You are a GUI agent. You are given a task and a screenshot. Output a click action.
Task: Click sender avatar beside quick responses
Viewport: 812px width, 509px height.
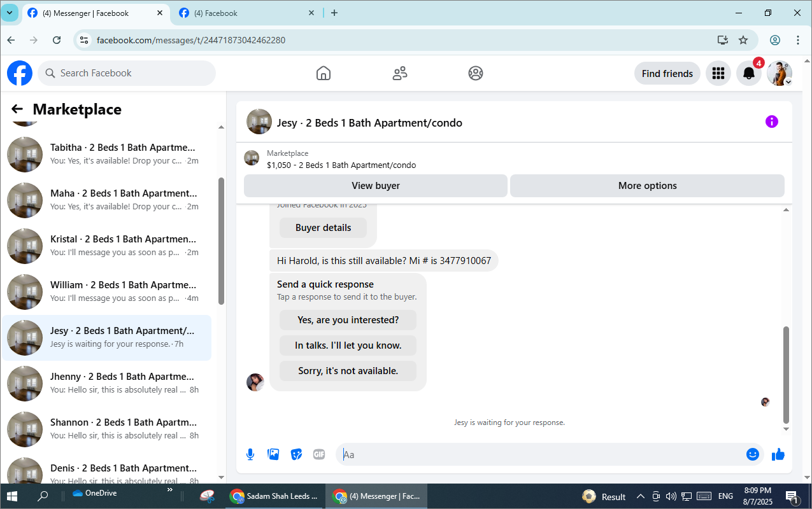point(255,382)
